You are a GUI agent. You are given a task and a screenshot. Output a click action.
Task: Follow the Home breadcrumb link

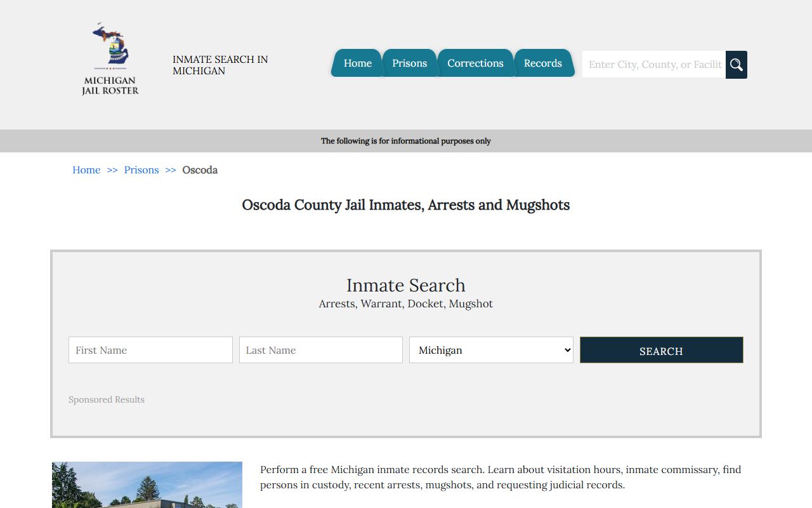[x=86, y=170]
